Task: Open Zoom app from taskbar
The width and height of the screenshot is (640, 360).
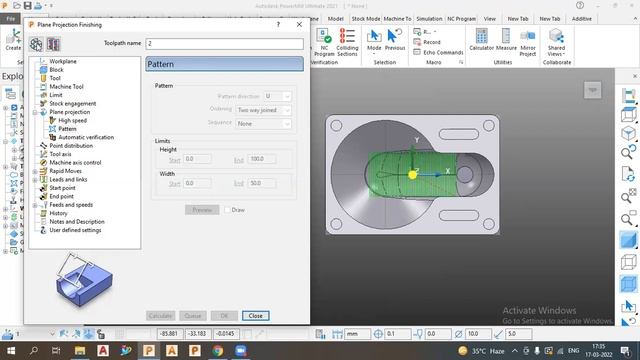Action: click(240, 351)
